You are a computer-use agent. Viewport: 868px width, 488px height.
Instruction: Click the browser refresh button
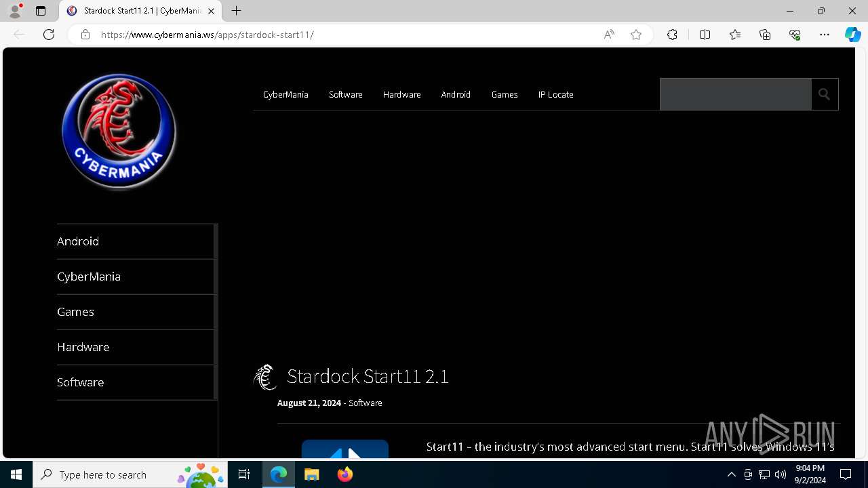[x=49, y=35]
